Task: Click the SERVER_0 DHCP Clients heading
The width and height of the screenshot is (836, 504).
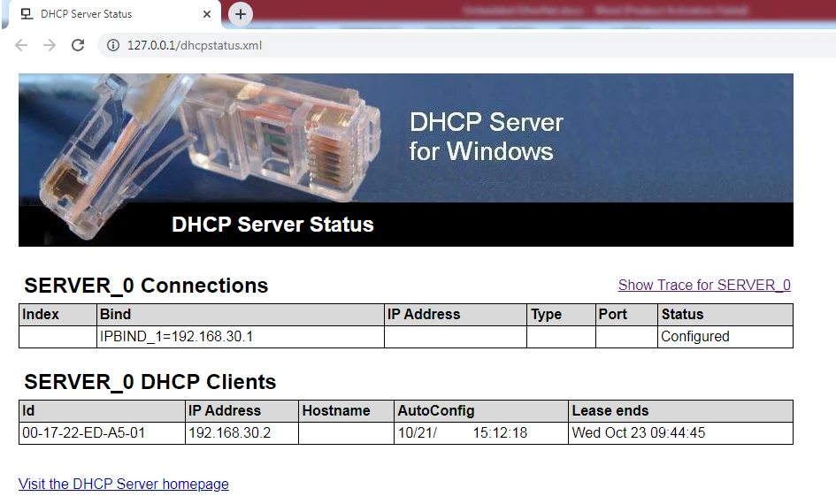Action: pyautogui.click(x=150, y=382)
